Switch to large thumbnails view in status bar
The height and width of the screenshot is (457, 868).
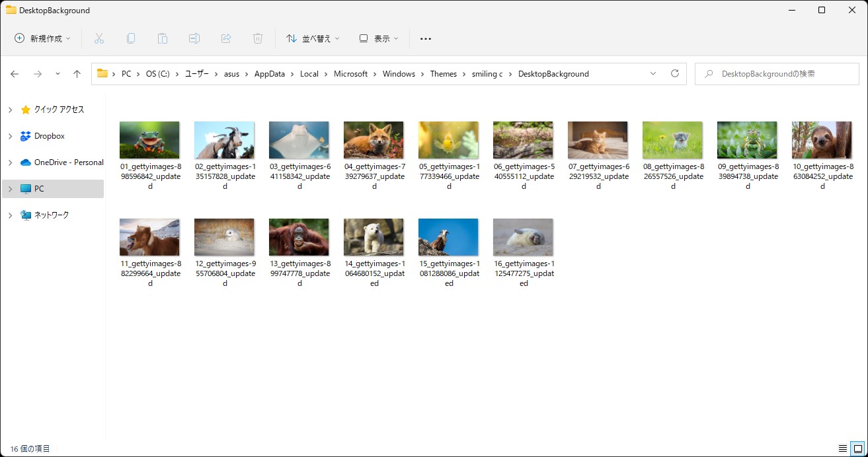[x=857, y=448]
